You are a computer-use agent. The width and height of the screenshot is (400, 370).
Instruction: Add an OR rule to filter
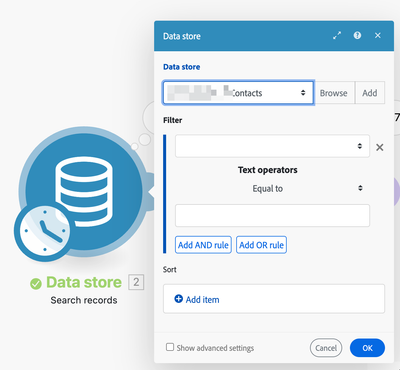[x=261, y=245]
